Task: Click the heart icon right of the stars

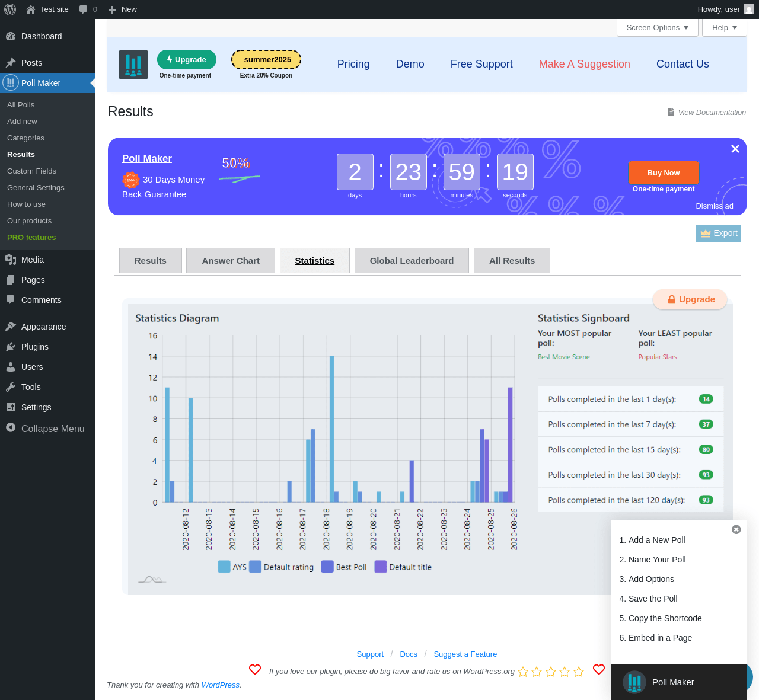Action: point(599,669)
